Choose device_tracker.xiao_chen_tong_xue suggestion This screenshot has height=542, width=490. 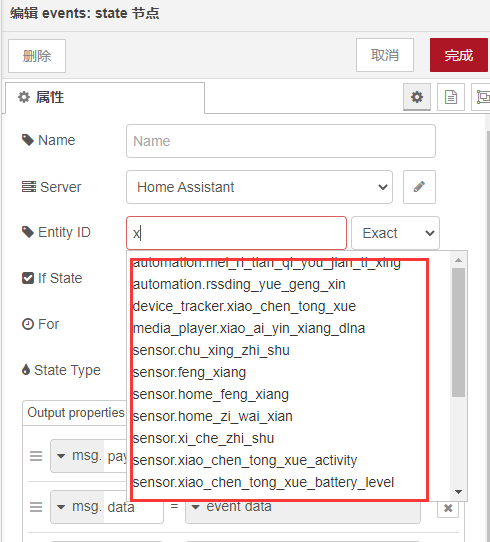[x=244, y=306]
